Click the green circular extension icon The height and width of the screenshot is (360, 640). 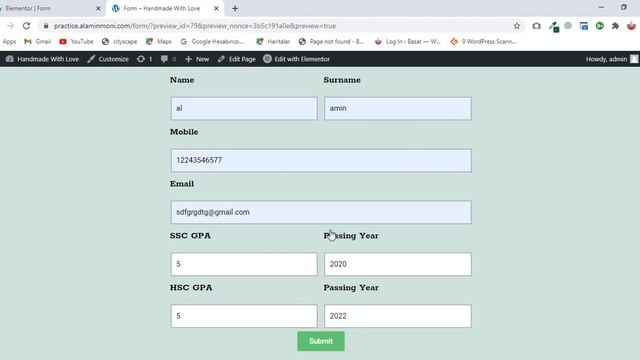pyautogui.click(x=600, y=26)
